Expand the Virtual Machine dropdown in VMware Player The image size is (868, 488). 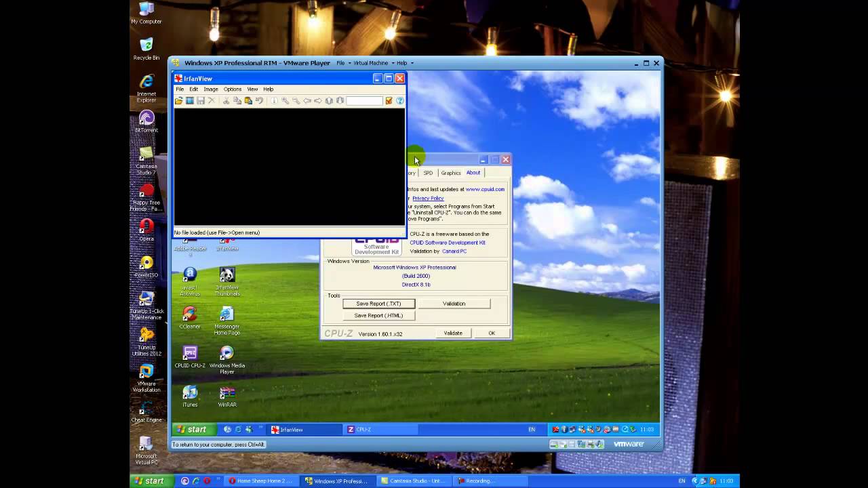[374, 63]
